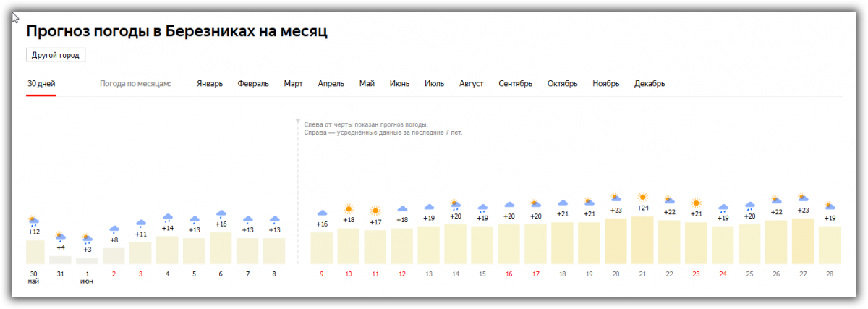This screenshot has width=868, height=309.
Task: Click the cloud icon above +16 on day 9
Action: pos(322,213)
